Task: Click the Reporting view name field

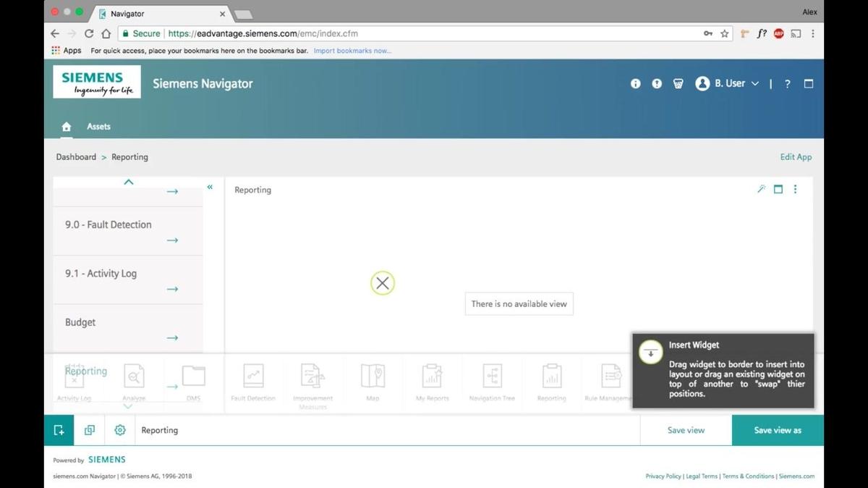Action: tap(387, 430)
